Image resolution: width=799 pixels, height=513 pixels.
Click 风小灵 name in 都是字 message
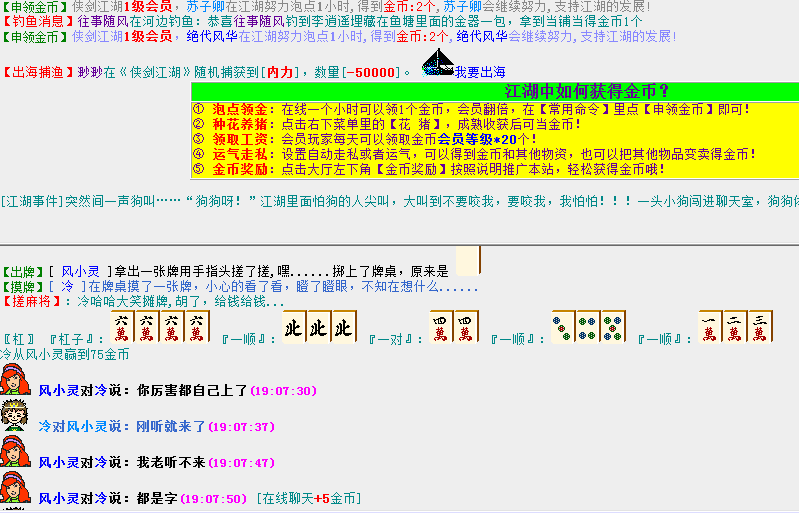pyautogui.click(x=59, y=498)
